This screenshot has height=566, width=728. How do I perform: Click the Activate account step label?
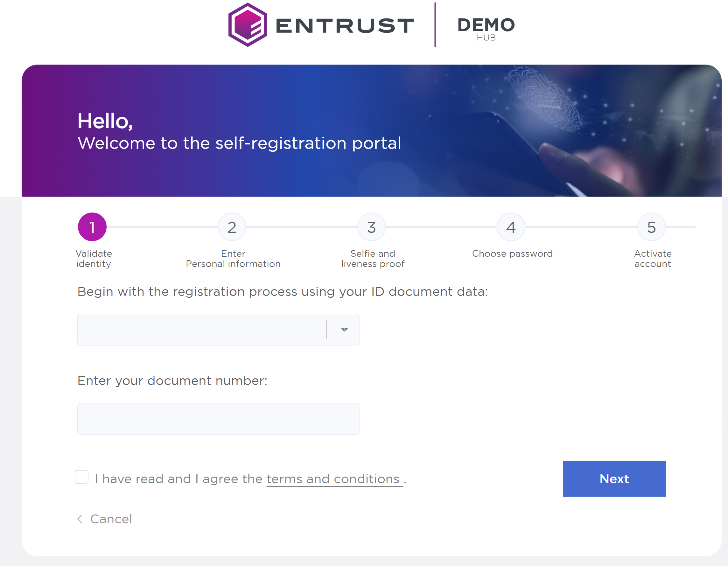[x=653, y=259]
